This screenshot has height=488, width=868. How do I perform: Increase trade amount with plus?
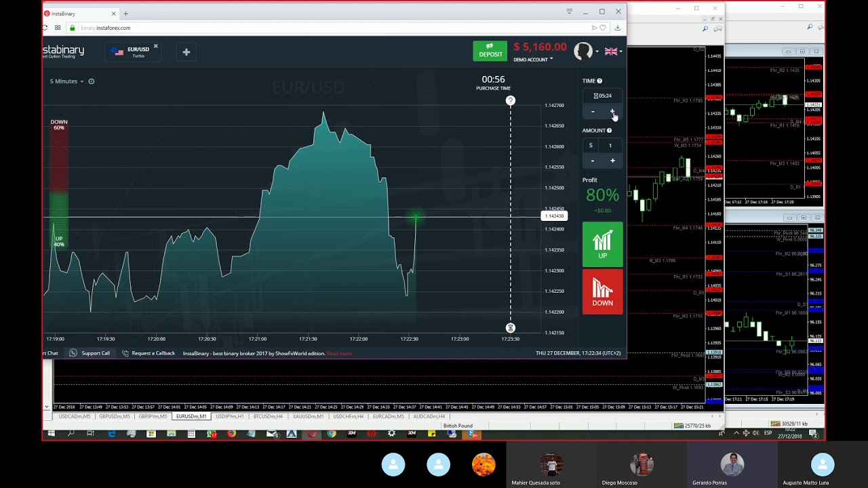click(x=612, y=161)
